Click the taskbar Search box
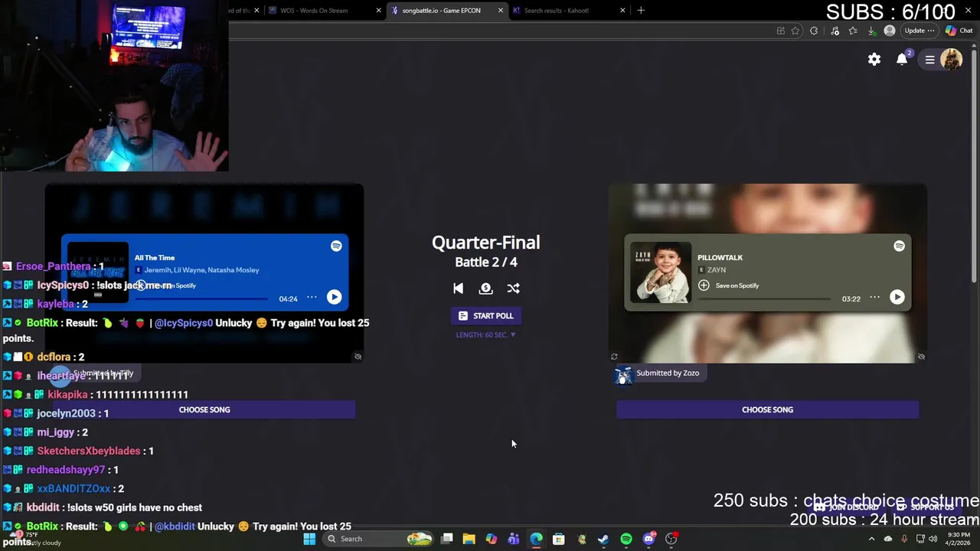The width and height of the screenshot is (980, 551). 378,539
